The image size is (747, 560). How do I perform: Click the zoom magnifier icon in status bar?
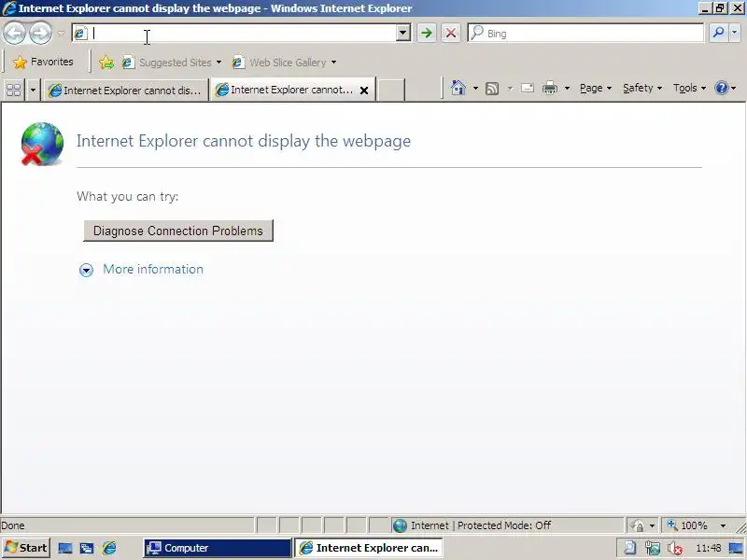click(672, 525)
